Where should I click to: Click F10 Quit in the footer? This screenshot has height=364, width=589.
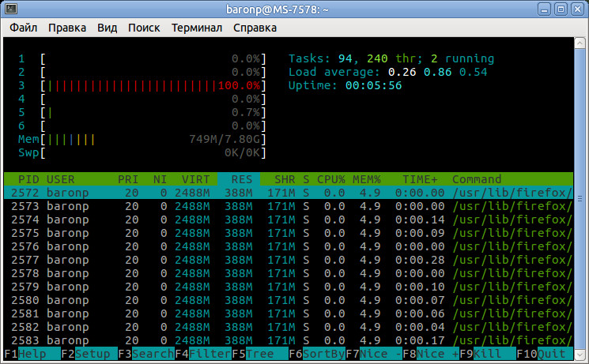[546, 355]
